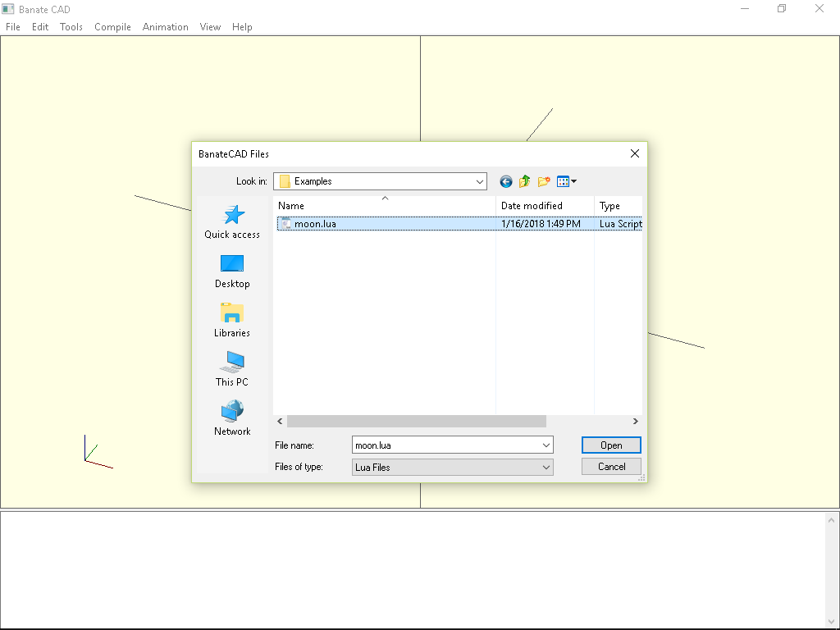Create a new folder in the dialog
Viewport: 840px width, 630px height.
tap(543, 181)
